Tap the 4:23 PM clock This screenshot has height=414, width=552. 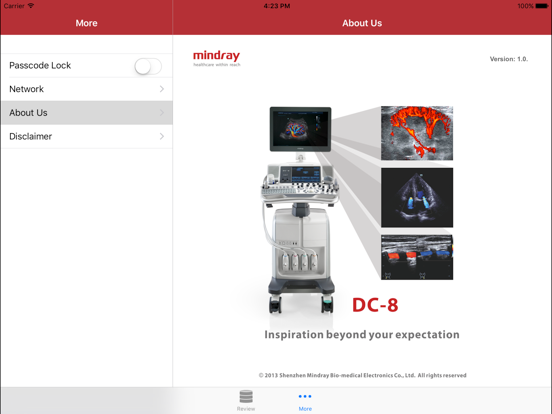[277, 6]
